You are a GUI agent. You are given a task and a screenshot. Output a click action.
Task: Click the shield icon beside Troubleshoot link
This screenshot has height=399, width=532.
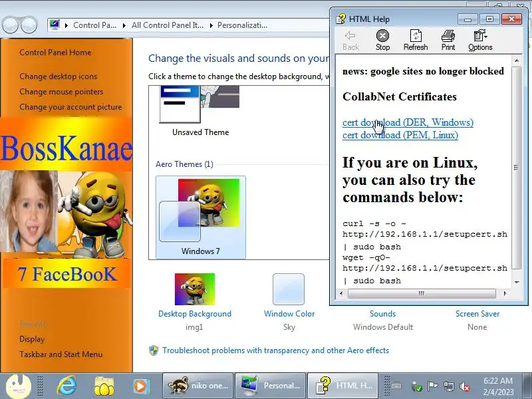click(x=154, y=350)
